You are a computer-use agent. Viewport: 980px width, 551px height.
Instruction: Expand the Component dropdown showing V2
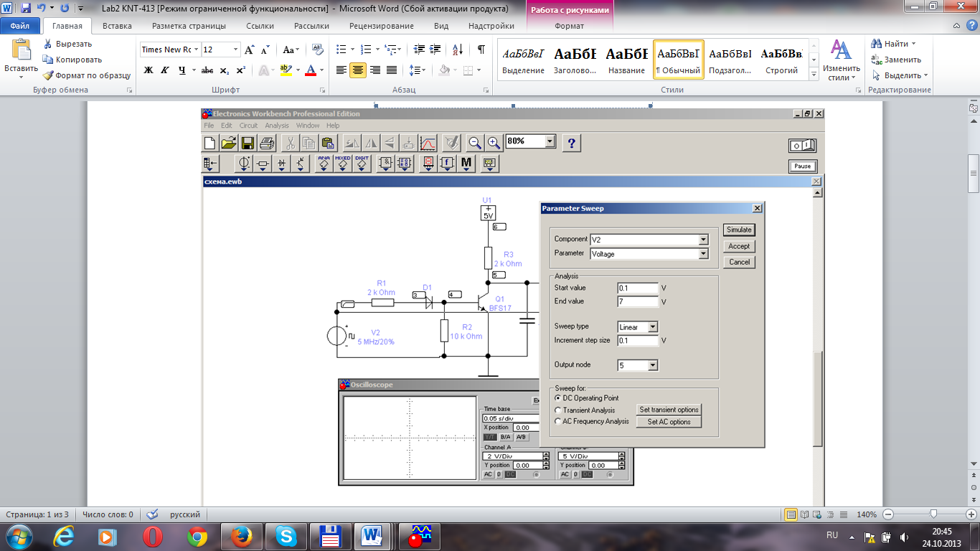coord(703,240)
